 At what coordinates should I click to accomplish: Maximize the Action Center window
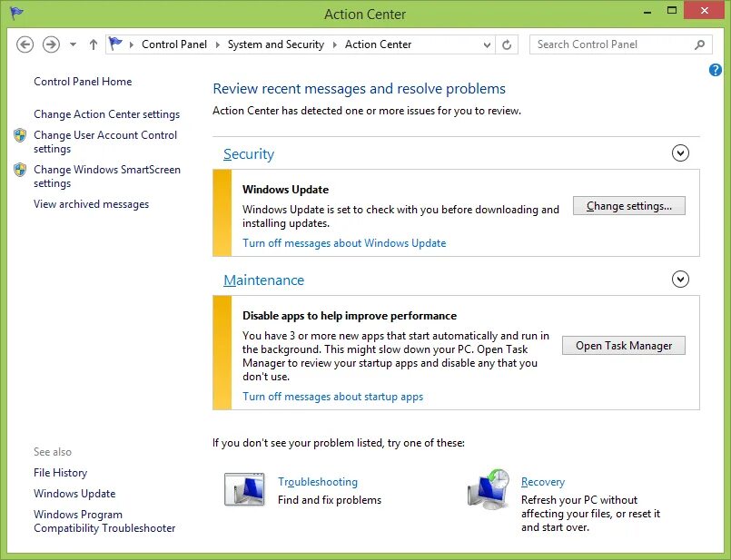click(672, 10)
